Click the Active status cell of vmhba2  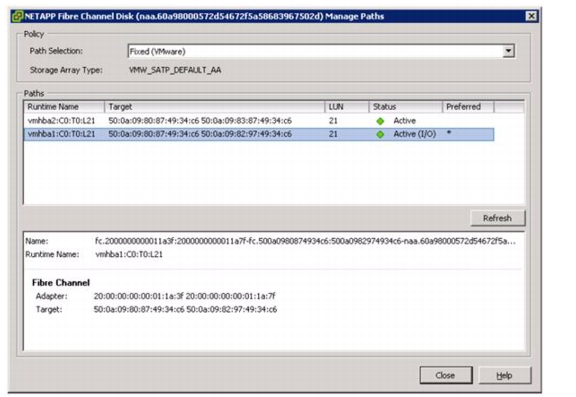tap(404, 120)
